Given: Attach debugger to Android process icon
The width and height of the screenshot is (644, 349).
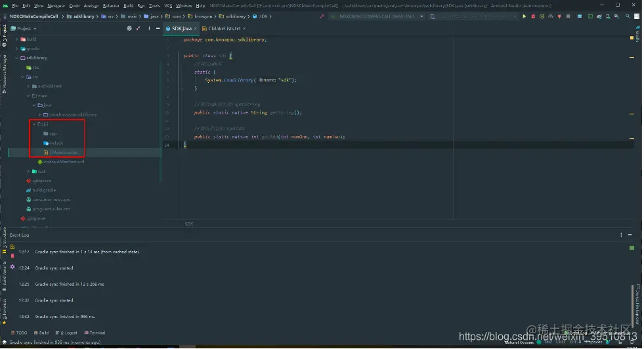Looking at the screenshot, I should point(559,16).
